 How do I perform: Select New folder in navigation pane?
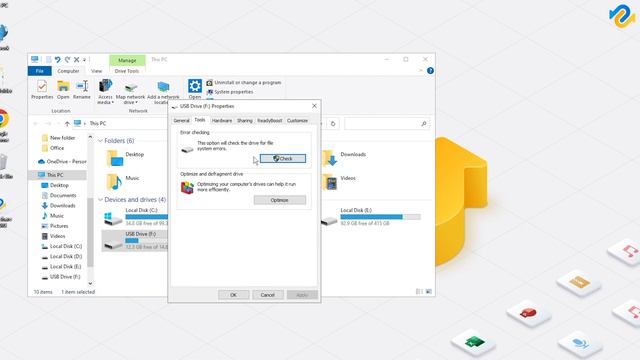(x=58, y=138)
